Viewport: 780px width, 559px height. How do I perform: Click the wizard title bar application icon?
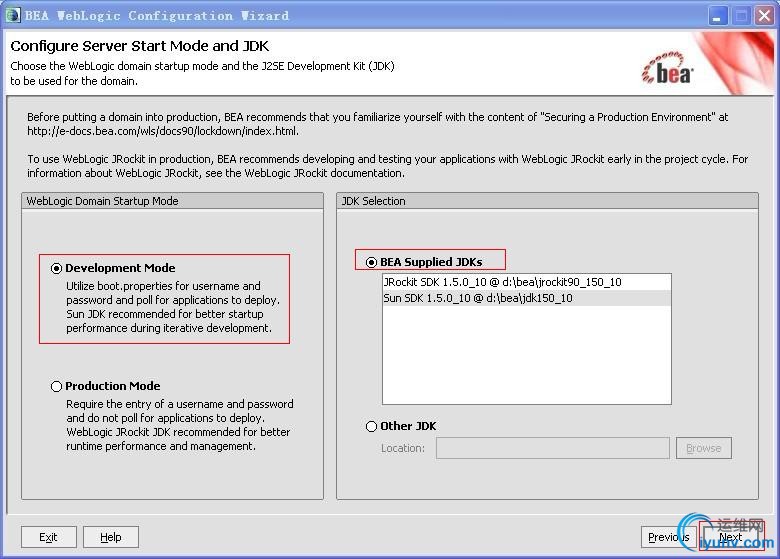click(x=13, y=15)
